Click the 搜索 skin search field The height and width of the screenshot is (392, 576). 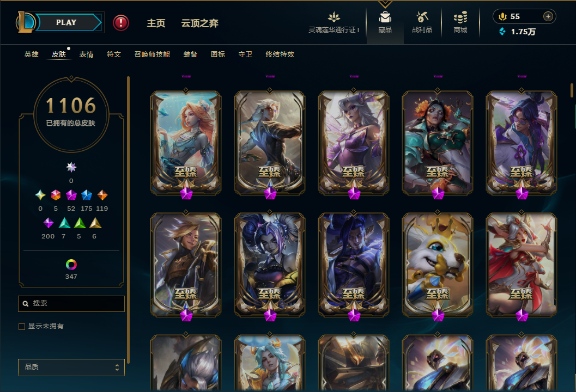tap(71, 304)
